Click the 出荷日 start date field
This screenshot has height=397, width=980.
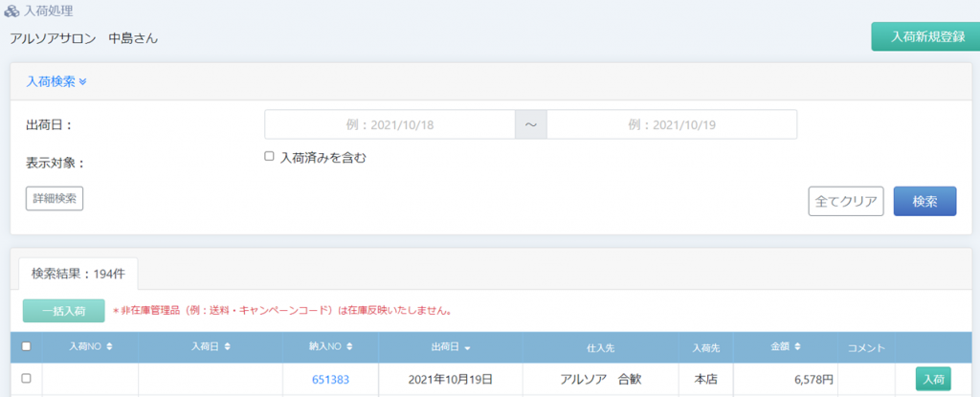pyautogui.click(x=390, y=124)
